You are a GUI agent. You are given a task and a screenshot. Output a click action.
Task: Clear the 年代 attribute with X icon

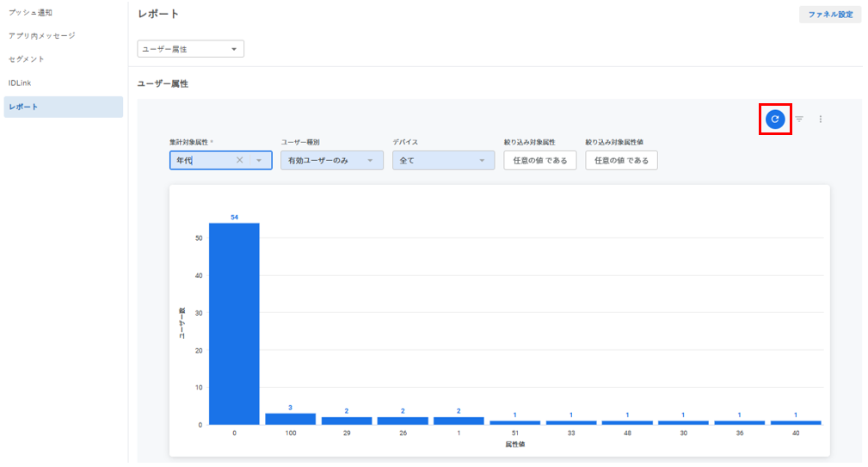[x=240, y=160]
